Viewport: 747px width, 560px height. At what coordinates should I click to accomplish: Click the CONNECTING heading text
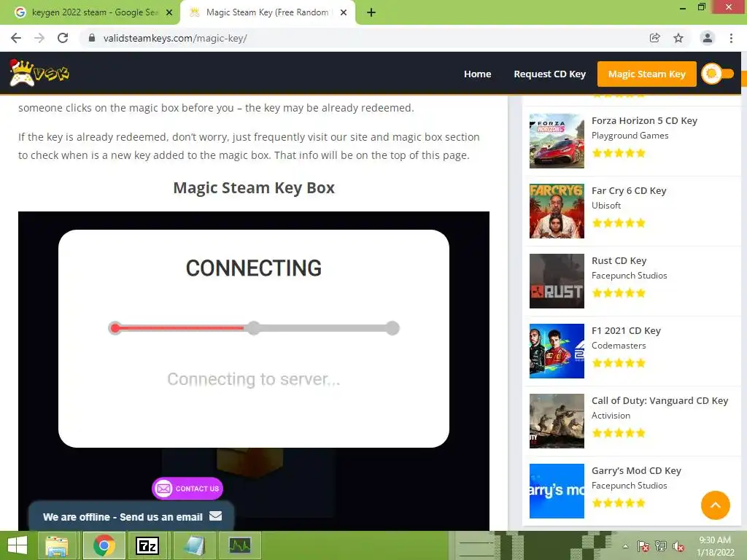(x=253, y=268)
